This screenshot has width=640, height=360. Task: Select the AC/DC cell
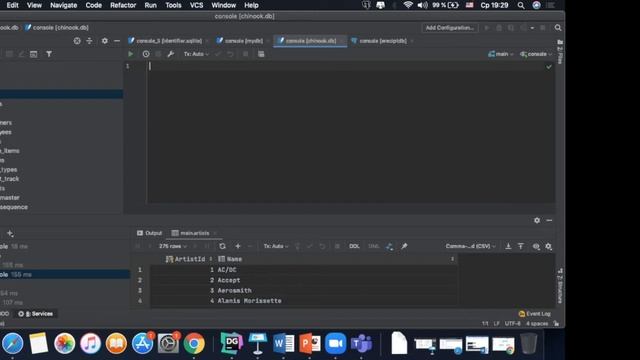point(337,270)
